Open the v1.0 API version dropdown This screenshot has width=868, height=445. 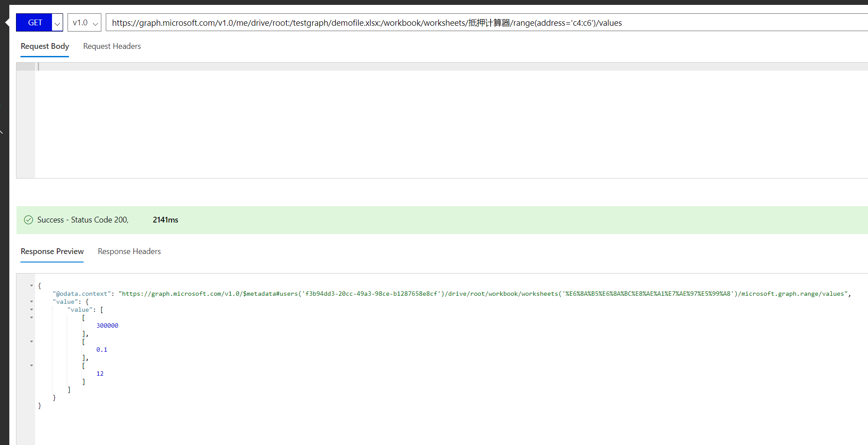tap(84, 23)
